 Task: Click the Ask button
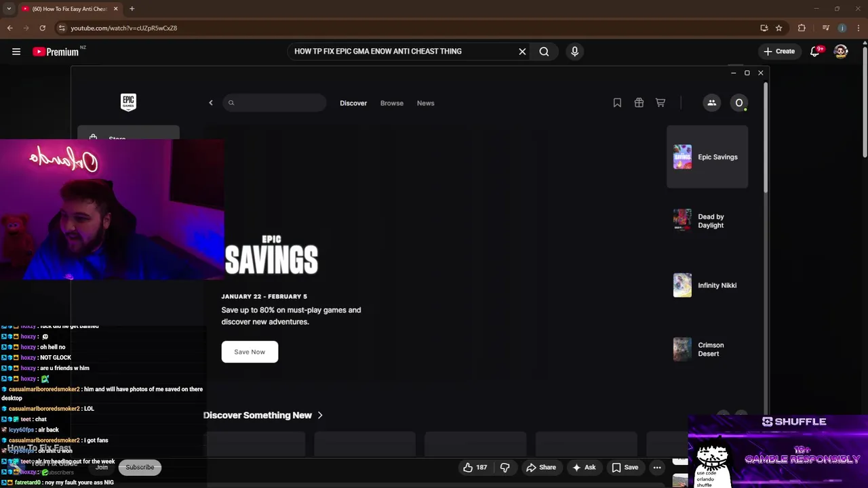click(584, 468)
